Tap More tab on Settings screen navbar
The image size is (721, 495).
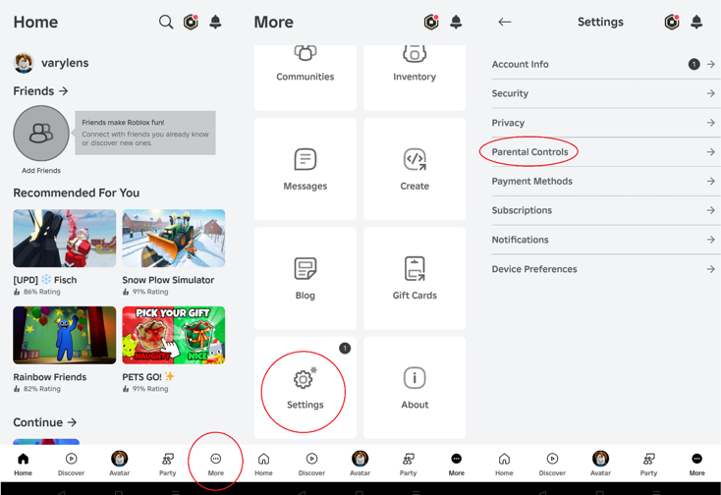click(x=697, y=463)
